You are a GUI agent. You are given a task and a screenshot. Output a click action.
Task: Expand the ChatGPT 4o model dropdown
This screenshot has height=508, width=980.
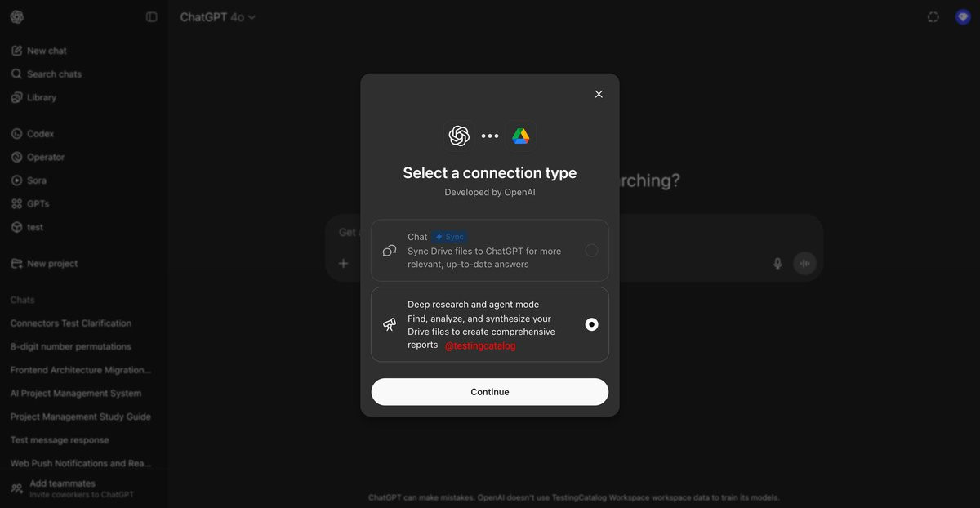click(x=217, y=17)
